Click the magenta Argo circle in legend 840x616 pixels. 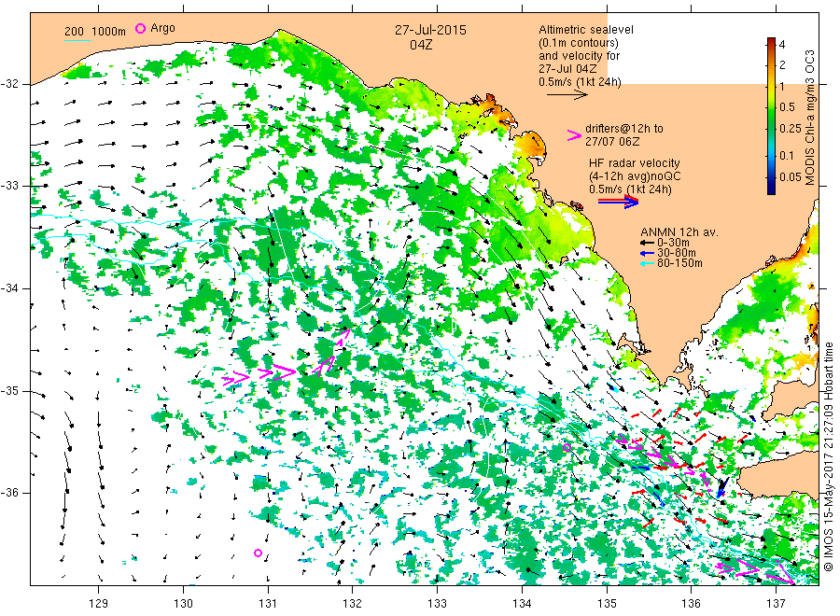140,28
